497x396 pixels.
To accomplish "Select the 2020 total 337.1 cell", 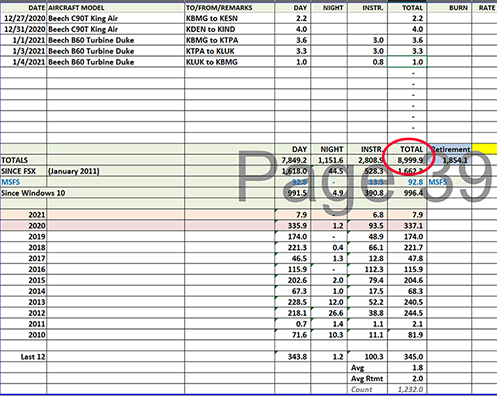I will click(407, 226).
